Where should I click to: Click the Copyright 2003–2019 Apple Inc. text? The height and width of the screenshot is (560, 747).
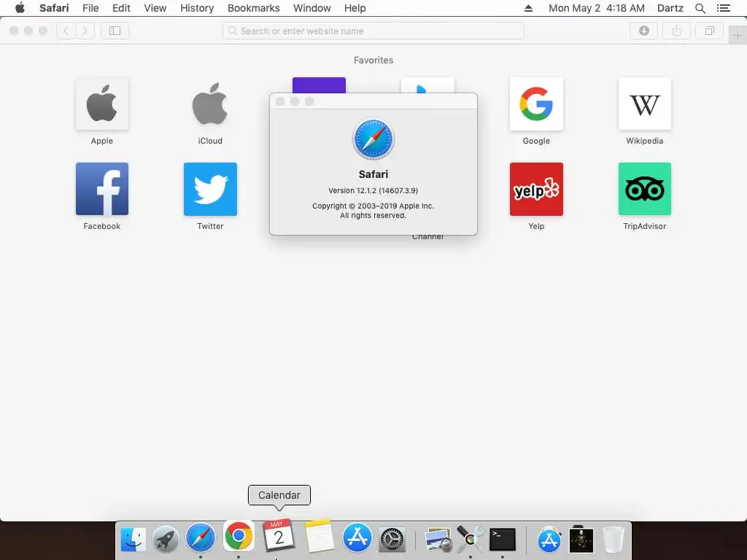click(x=373, y=206)
